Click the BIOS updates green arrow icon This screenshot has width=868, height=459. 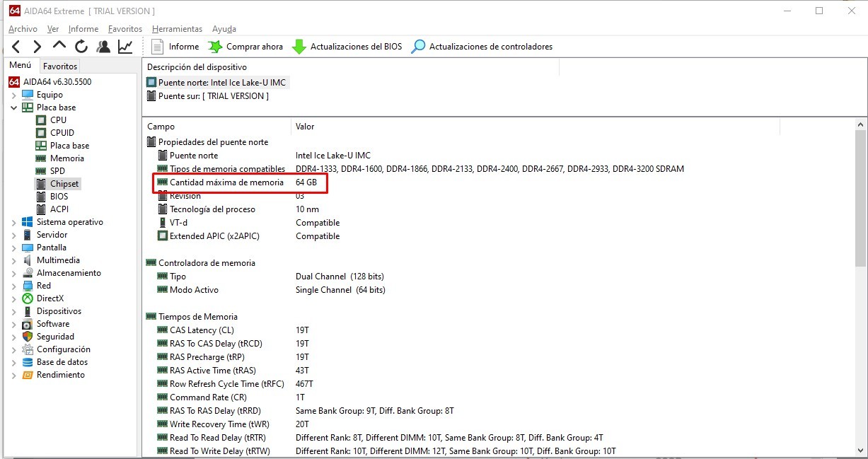click(299, 47)
